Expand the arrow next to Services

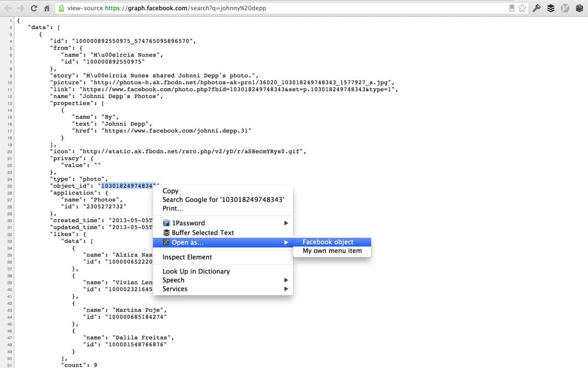pos(286,289)
